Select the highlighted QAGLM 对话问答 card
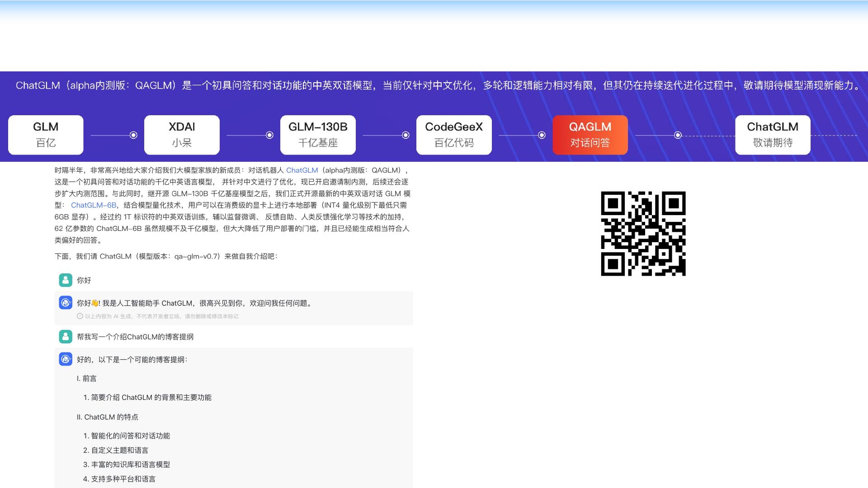The width and height of the screenshot is (868, 488). (x=590, y=135)
